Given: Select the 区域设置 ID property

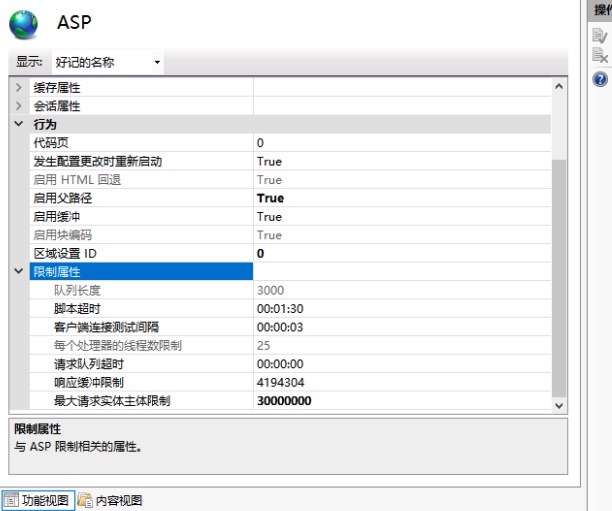Looking at the screenshot, I should click(290, 253).
